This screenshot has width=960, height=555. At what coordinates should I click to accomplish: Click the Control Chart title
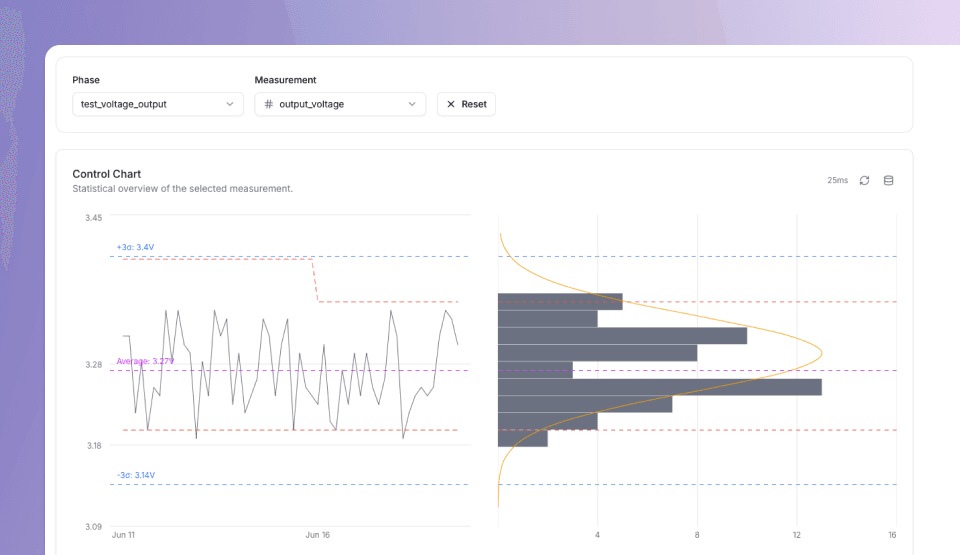pos(106,174)
